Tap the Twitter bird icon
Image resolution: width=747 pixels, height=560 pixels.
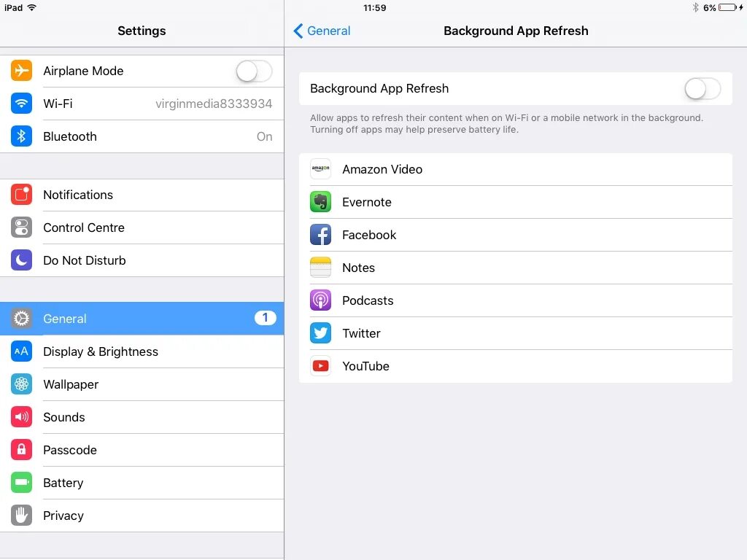point(321,333)
